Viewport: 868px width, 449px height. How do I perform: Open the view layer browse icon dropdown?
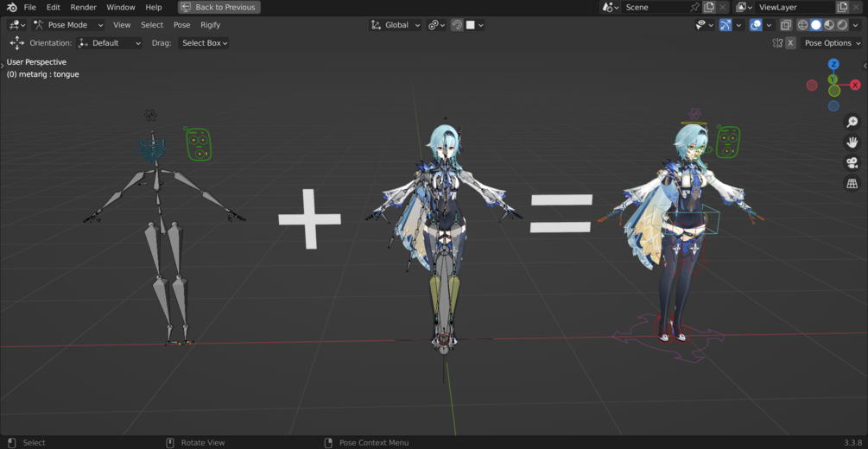click(x=744, y=7)
